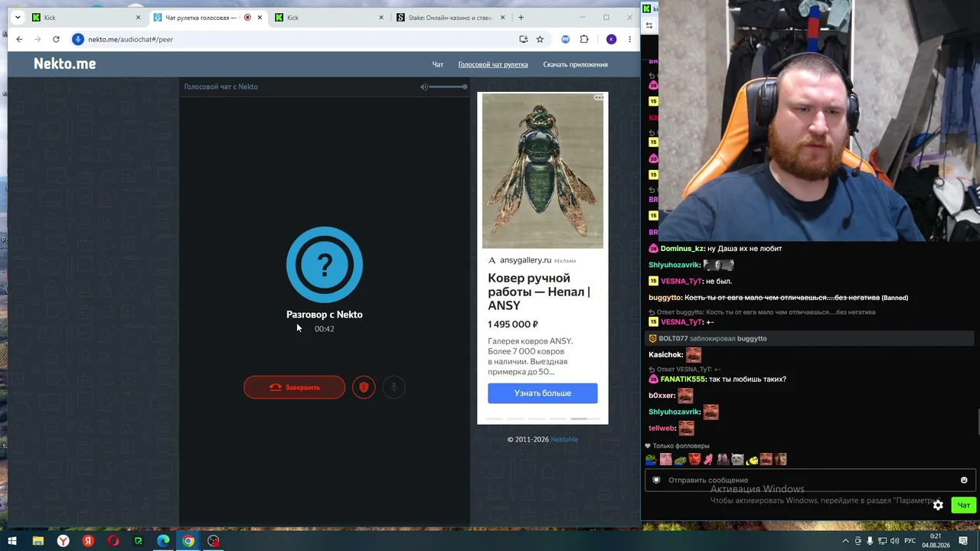Screen dimensions: 980x551
Task: Close the first Kick tab
Action: tap(139, 18)
